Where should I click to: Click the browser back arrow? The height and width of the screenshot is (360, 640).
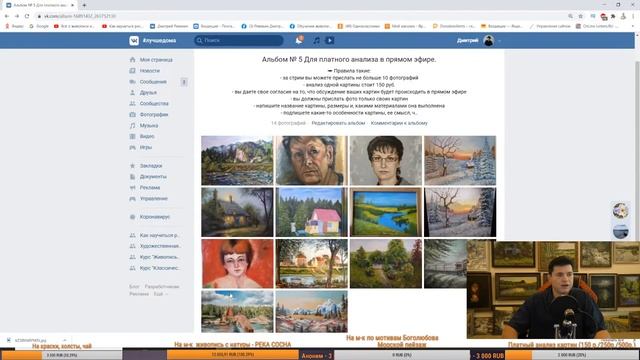pyautogui.click(x=7, y=16)
